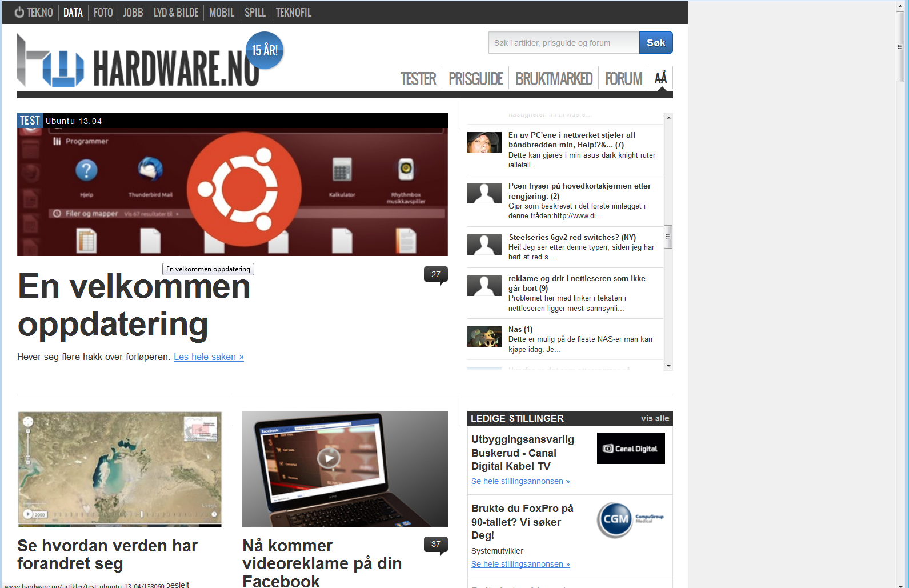Screen dimensions: 909x588
Task: Click the CGM CompuGroup logo
Action: 631,519
